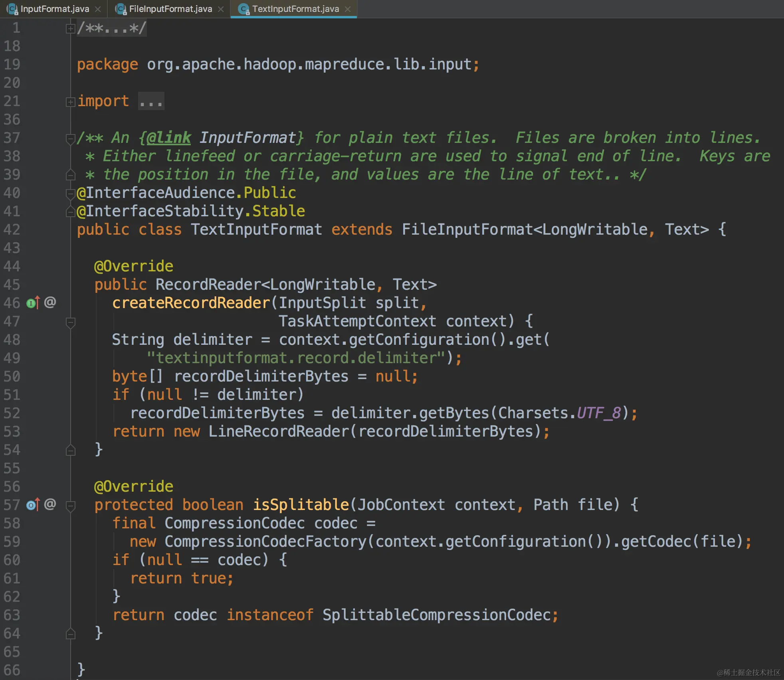784x680 pixels.
Task: Collapse the isSplitable method at line 57
Action: click(70, 506)
